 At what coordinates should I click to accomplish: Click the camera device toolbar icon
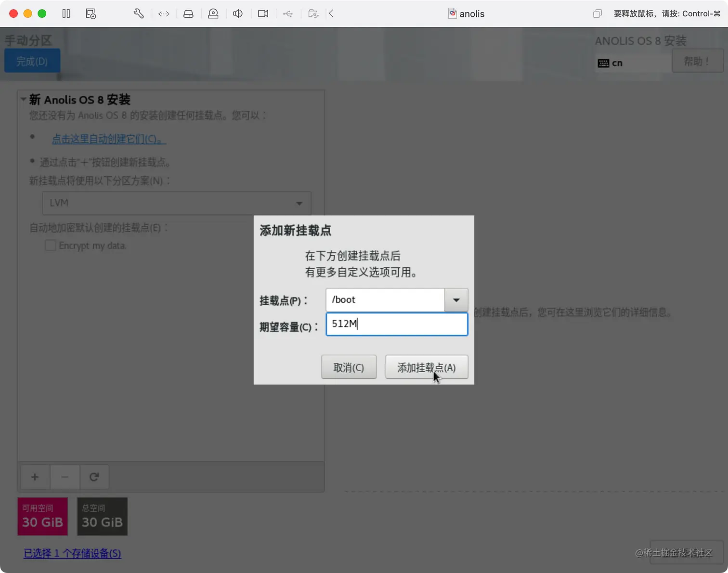point(263,13)
